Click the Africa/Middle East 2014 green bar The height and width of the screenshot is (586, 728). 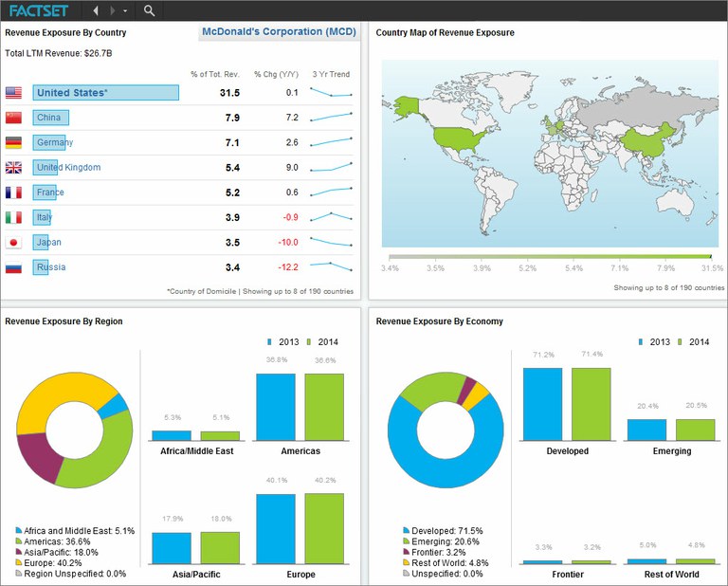click(x=220, y=436)
